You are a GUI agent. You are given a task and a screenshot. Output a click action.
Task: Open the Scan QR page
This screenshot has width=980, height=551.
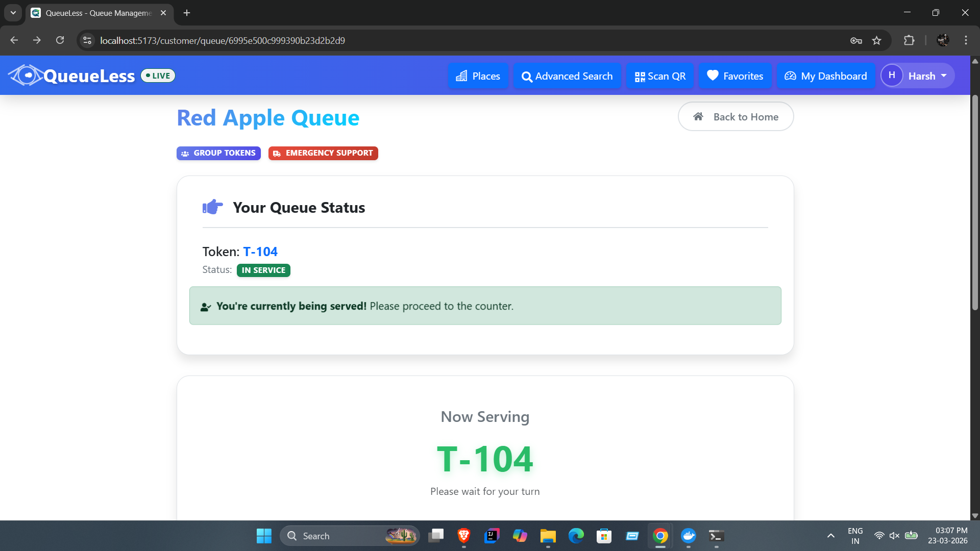(660, 76)
